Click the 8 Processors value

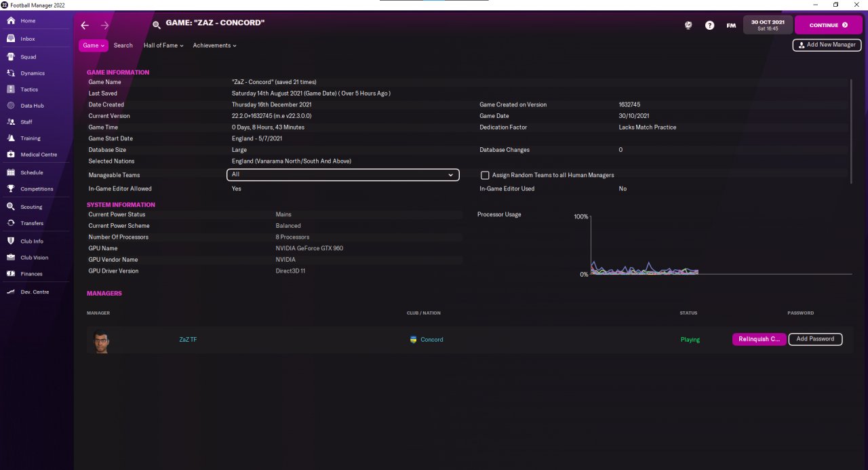click(x=292, y=237)
